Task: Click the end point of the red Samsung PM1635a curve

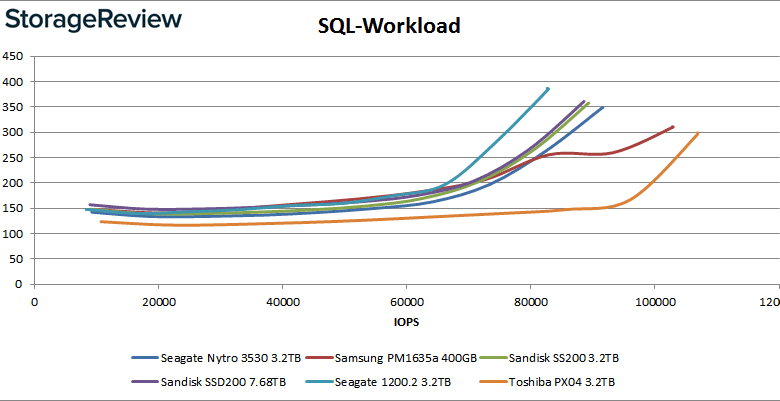Action: [x=673, y=127]
